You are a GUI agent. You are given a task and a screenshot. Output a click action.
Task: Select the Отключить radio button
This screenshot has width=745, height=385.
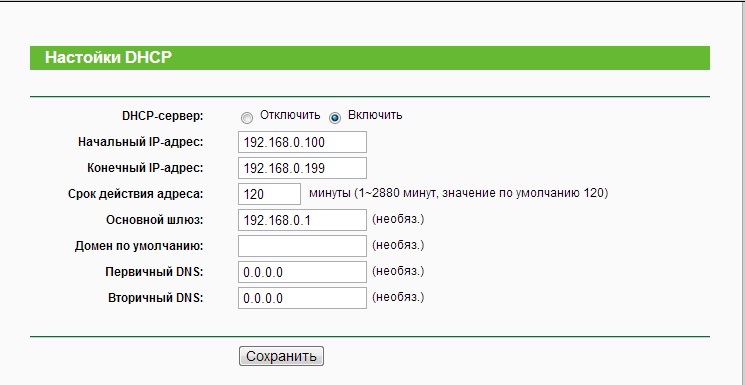coord(247,118)
